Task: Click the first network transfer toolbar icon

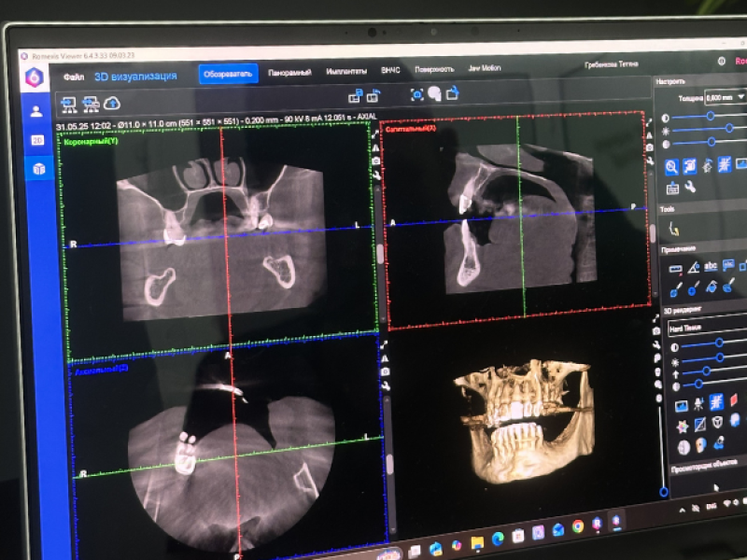Action: coord(68,104)
